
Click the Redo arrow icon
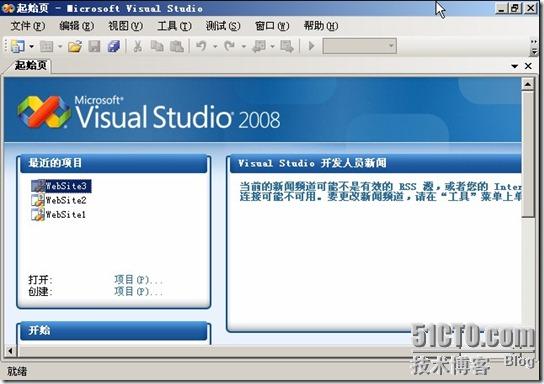pos(230,46)
